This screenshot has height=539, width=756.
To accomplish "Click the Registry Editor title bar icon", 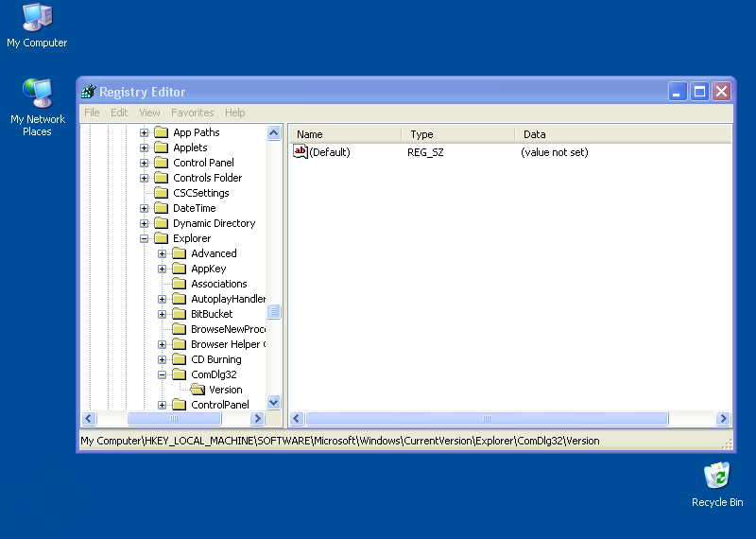I will [x=89, y=91].
